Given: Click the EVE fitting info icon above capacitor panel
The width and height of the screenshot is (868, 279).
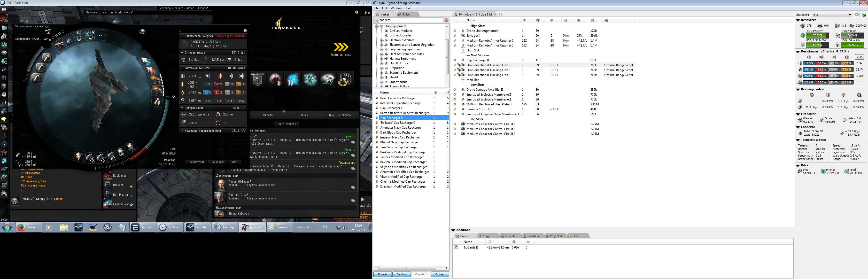Looking at the screenshot, I should 245,31.
